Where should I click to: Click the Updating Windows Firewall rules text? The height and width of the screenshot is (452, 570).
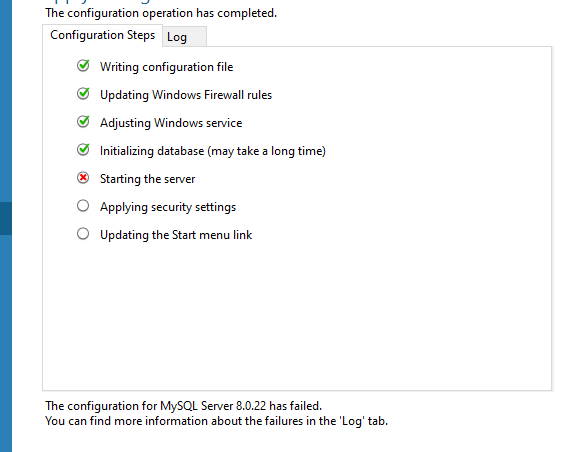point(186,95)
